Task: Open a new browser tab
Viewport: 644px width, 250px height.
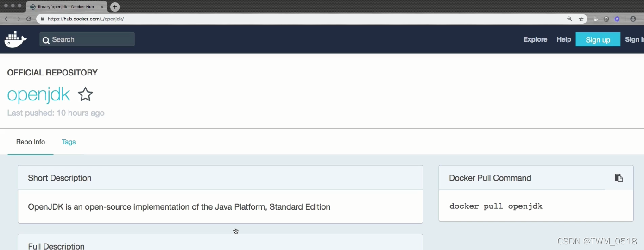Action: point(115,7)
